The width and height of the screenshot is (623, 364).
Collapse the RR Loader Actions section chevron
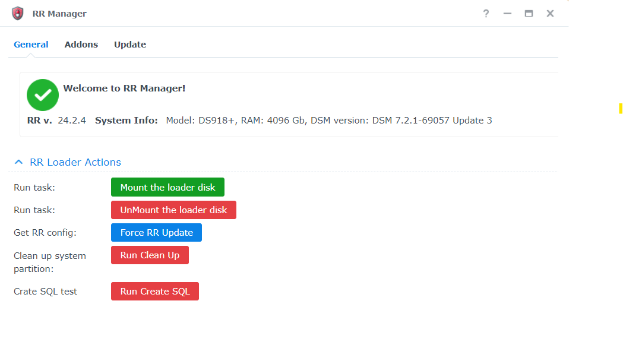pyautogui.click(x=18, y=162)
